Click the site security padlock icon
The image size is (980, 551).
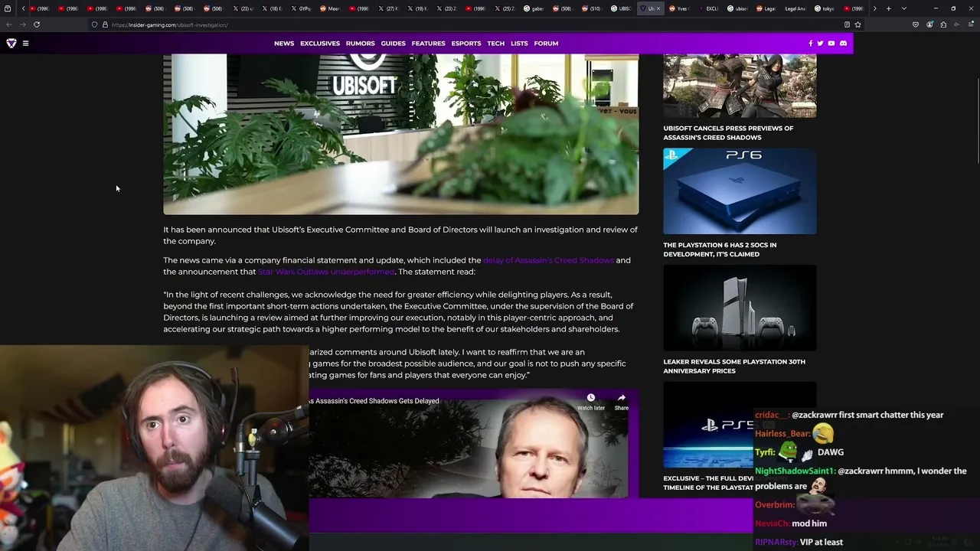105,24
